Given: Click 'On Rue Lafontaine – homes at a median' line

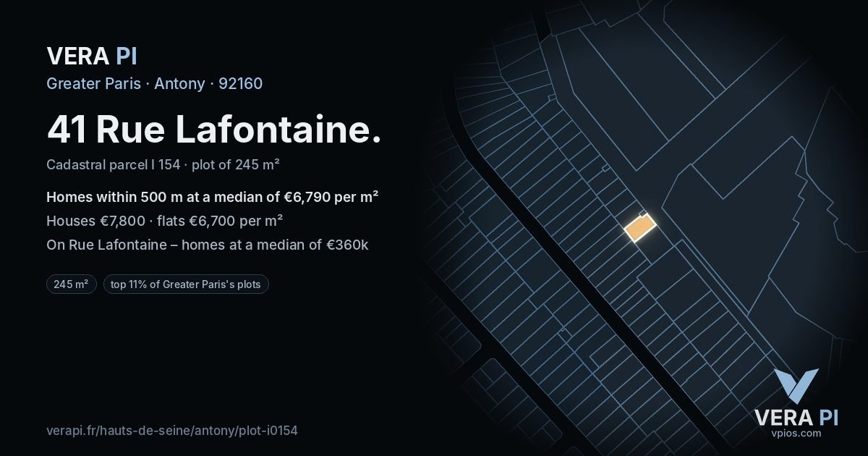Looking at the screenshot, I should (208, 245).
